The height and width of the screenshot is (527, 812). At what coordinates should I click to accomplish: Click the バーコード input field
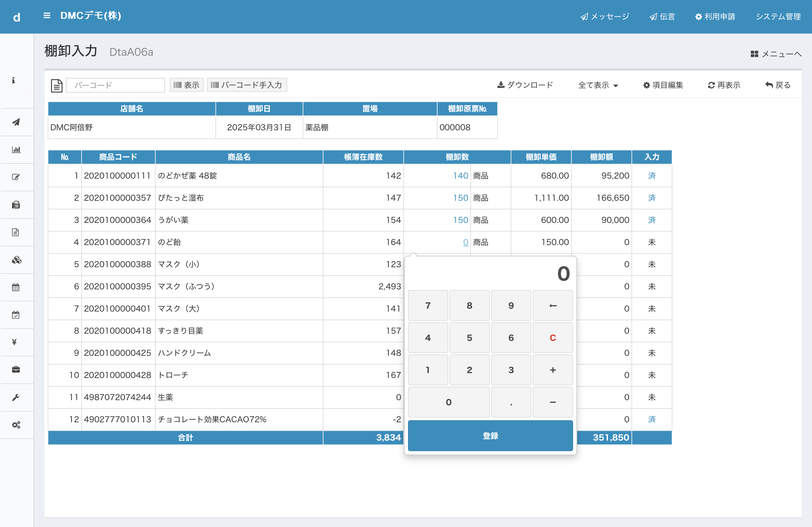115,85
